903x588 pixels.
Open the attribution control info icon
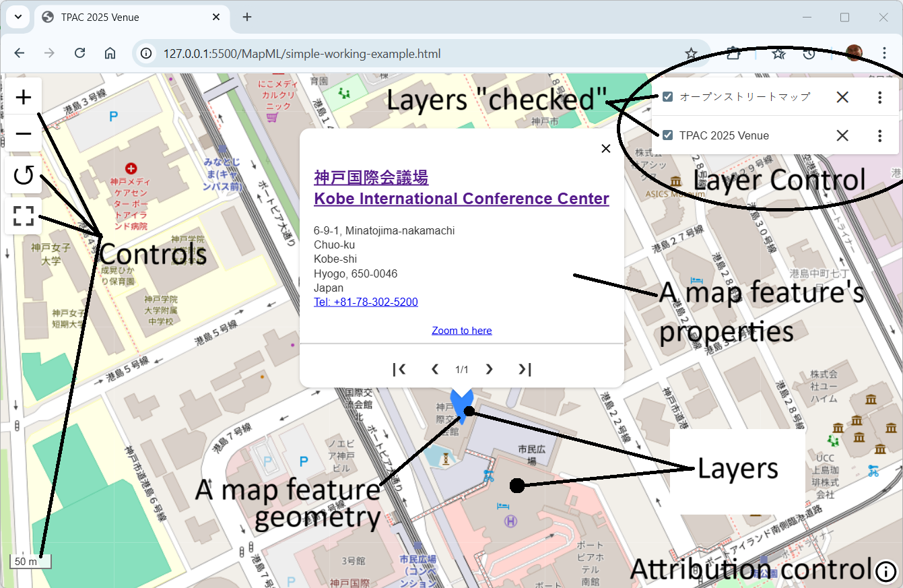coord(885,571)
